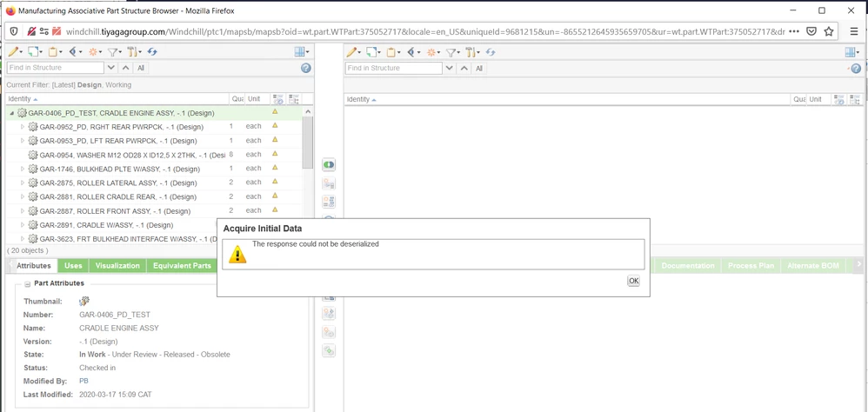Open the Views column menu in right pane
This screenshot has height=412, width=868.
click(853, 52)
